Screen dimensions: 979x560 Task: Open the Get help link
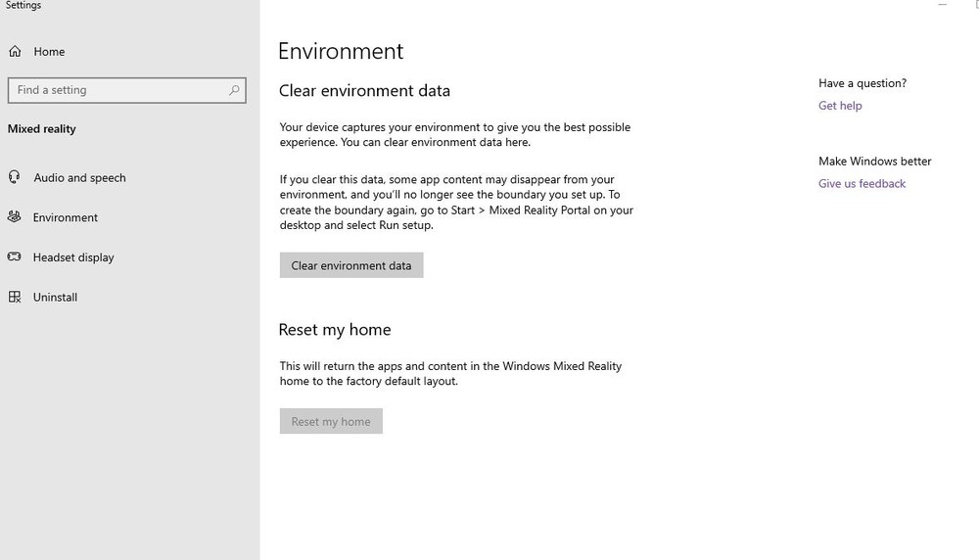[x=840, y=106]
